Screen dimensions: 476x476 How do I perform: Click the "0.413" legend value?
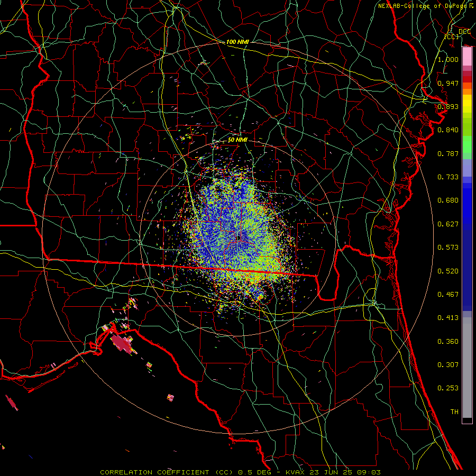click(448, 318)
